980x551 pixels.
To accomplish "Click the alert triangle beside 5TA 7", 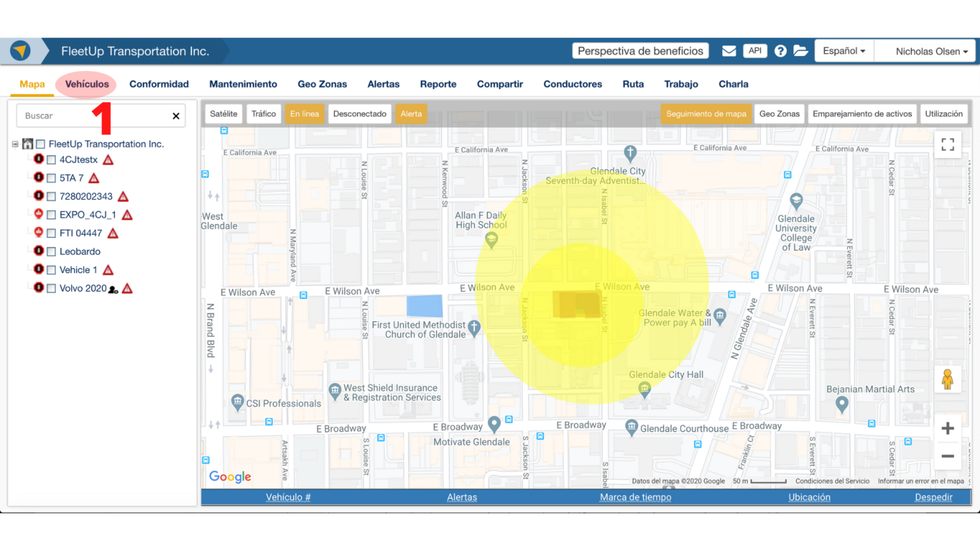I will 94,178.
